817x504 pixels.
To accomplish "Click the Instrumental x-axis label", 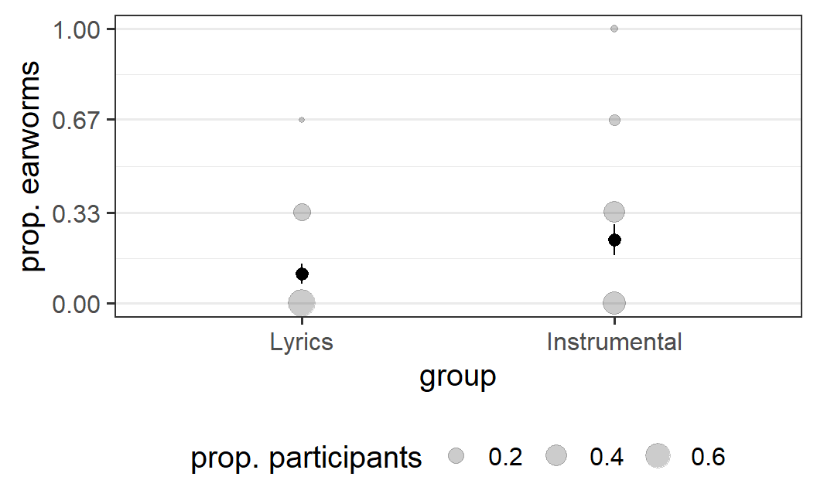I will pyautogui.click(x=614, y=342).
